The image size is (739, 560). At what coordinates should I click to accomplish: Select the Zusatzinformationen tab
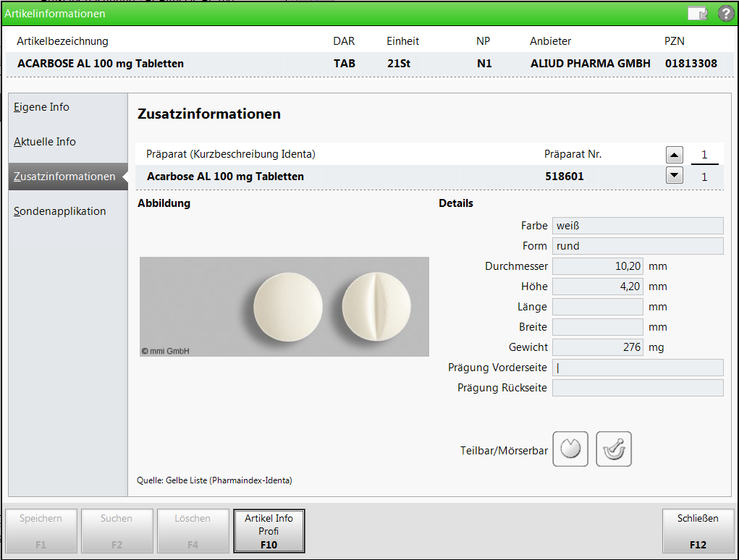coord(68,177)
